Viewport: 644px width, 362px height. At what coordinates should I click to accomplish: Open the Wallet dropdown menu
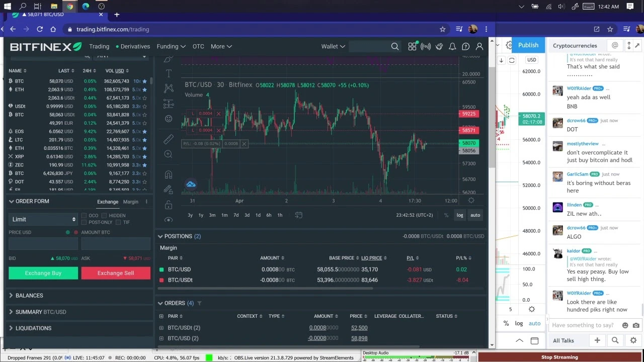point(333,46)
